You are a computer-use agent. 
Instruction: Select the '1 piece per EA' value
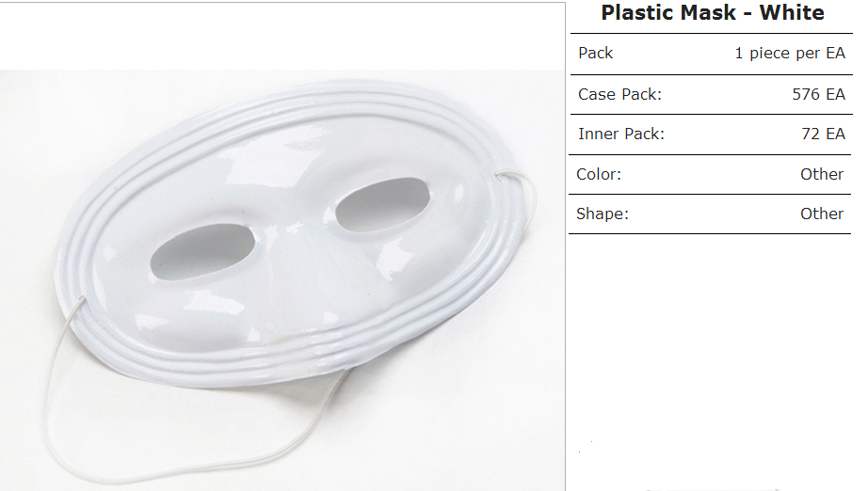tap(790, 53)
